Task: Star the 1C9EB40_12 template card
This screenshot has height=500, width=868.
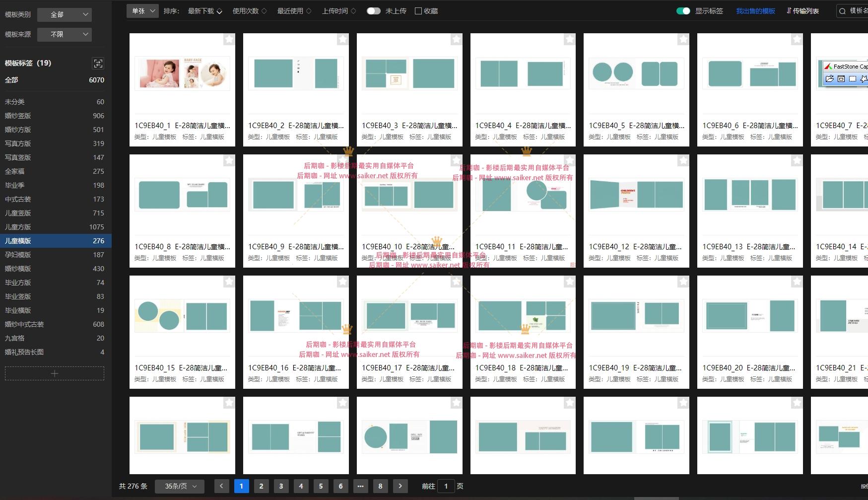Action: click(683, 160)
